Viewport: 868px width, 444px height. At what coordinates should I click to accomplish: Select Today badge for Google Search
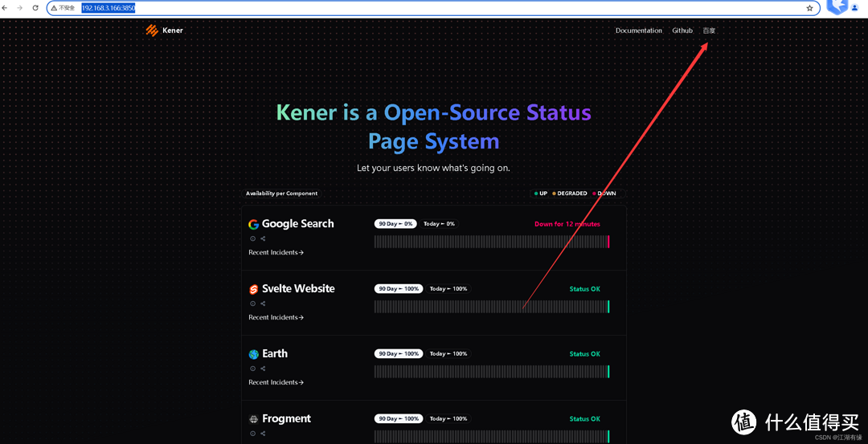[440, 224]
